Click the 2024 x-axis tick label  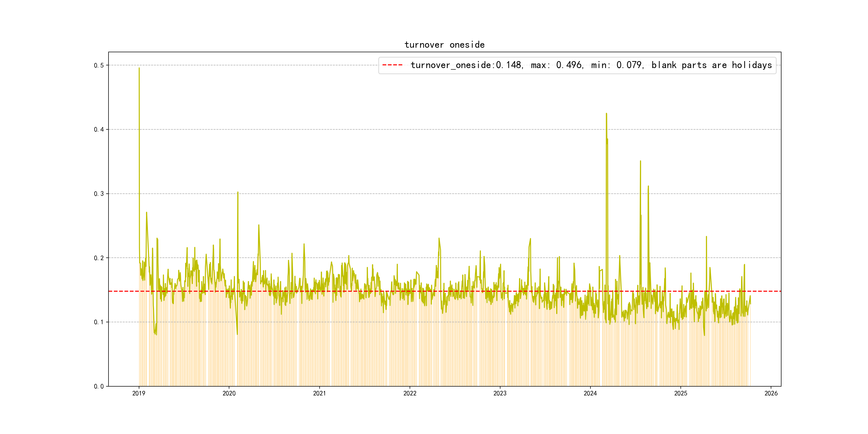pos(590,393)
